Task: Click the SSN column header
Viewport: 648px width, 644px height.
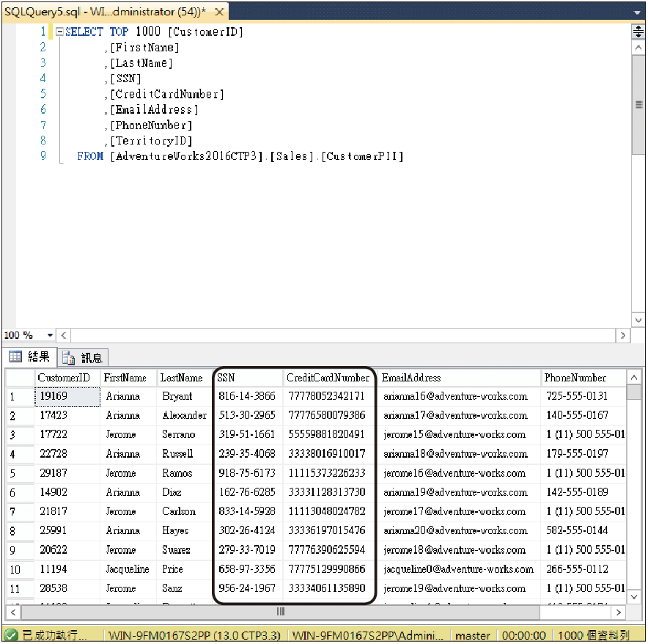Action: tap(248, 378)
